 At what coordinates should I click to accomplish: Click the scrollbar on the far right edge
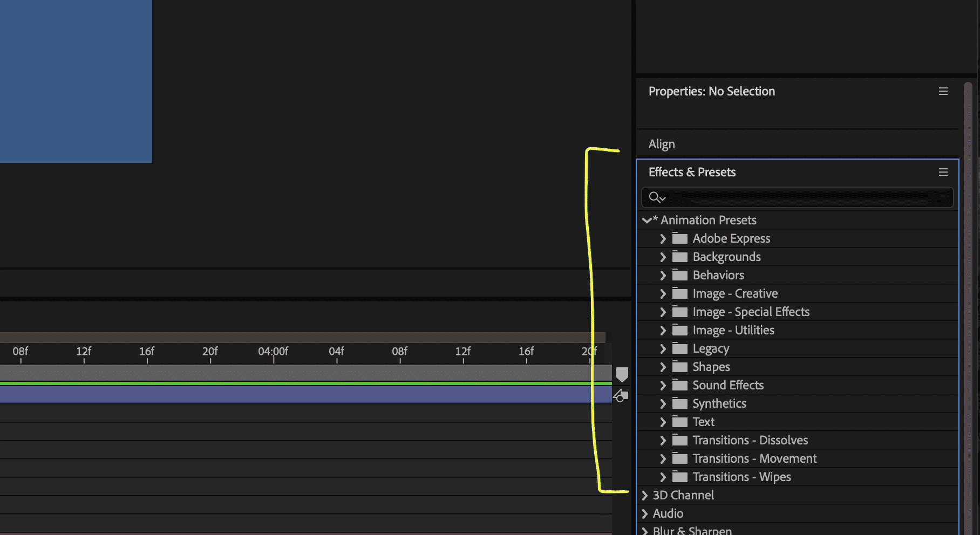pos(968,270)
